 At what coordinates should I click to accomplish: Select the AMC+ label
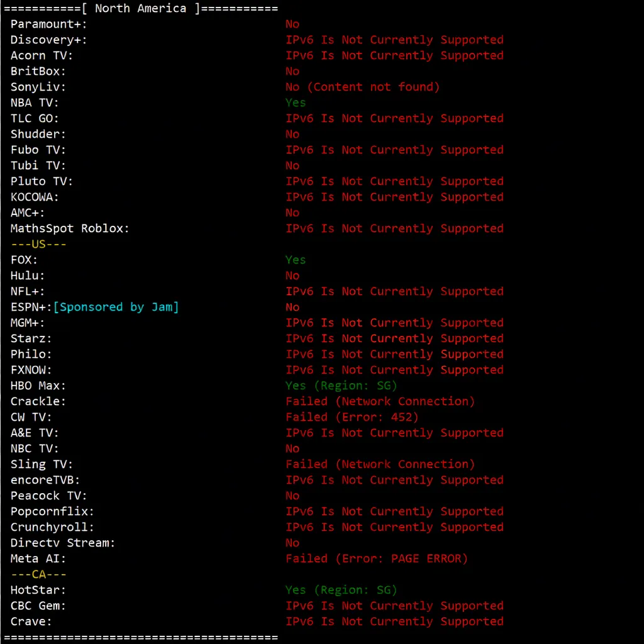point(28,213)
